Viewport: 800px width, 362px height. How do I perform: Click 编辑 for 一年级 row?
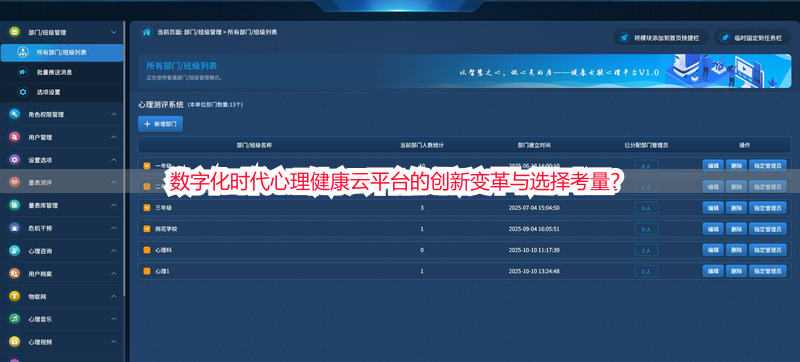point(713,165)
